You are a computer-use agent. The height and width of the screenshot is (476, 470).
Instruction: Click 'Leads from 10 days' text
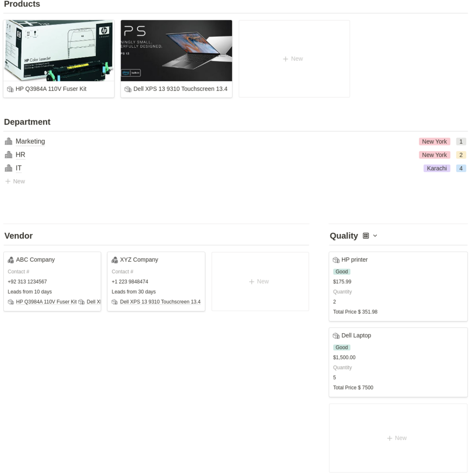coord(30,292)
